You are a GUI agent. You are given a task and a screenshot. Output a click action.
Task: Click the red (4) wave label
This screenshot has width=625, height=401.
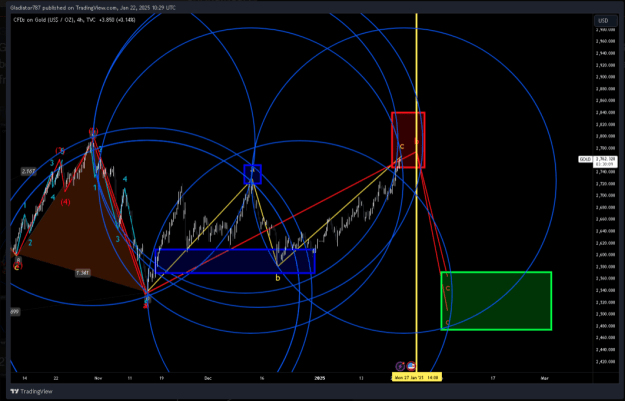click(x=65, y=202)
